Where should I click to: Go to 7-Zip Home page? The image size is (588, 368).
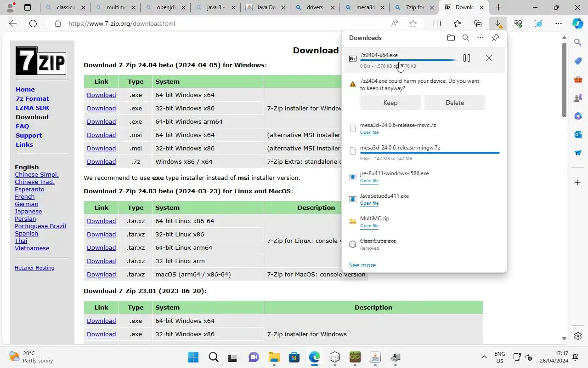tap(25, 89)
